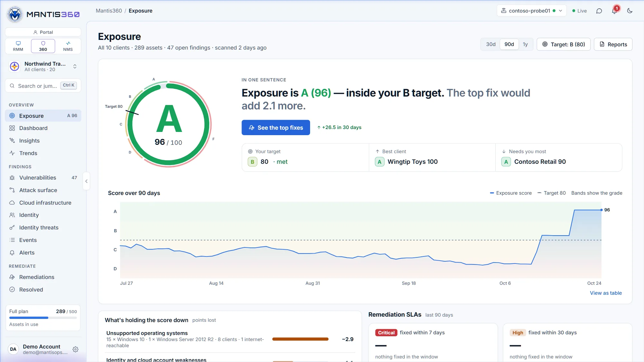The image size is (644, 362).
Task: Open Demo Account profile
Action: pyautogui.click(x=38, y=349)
